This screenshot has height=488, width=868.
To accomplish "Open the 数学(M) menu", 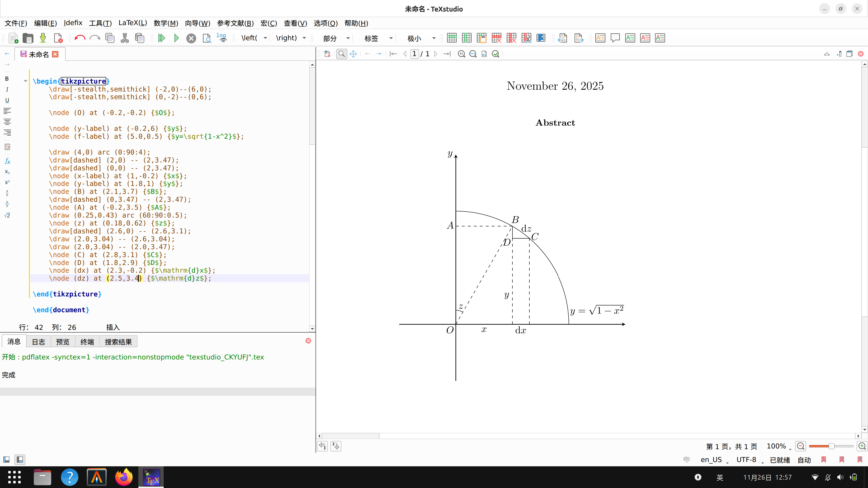I will pyautogui.click(x=166, y=23).
